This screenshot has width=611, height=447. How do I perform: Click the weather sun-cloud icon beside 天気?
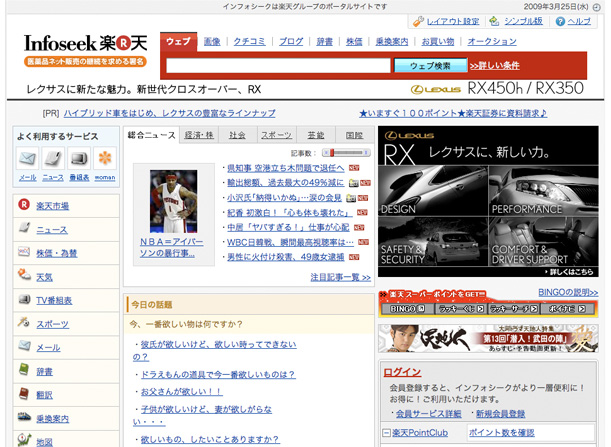coord(24,275)
